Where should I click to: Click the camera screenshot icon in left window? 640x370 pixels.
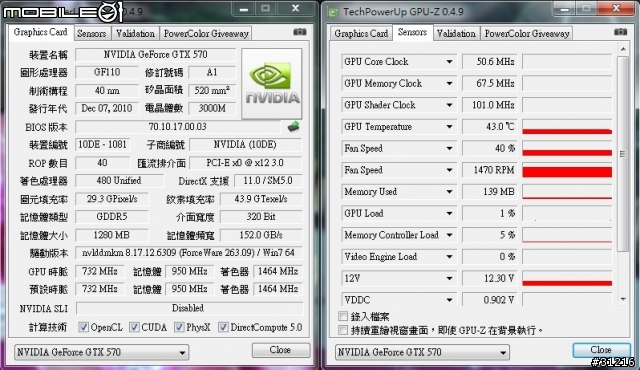(x=300, y=32)
